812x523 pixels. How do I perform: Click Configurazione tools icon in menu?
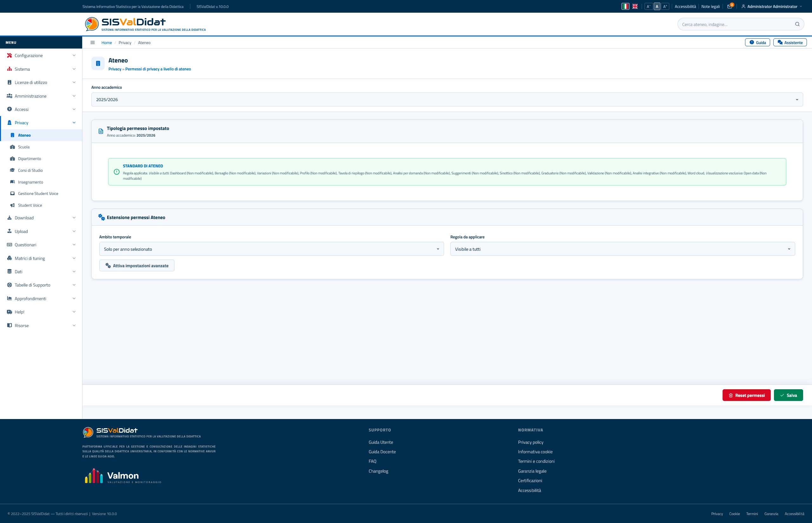click(10, 55)
